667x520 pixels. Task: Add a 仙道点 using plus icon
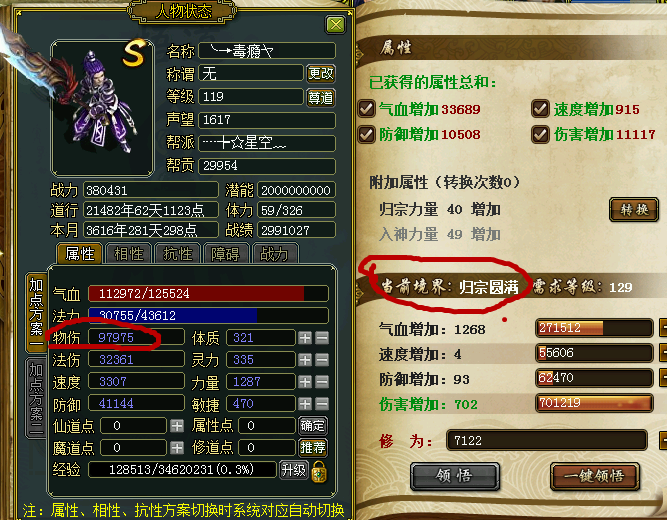tap(177, 426)
